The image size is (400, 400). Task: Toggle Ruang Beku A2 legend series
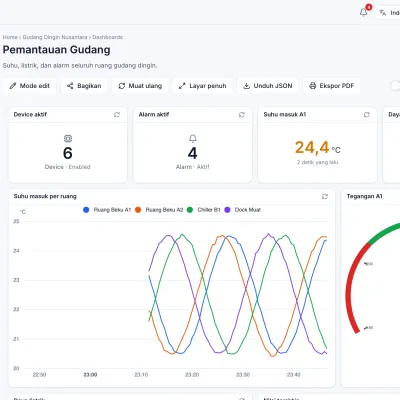pyautogui.click(x=159, y=210)
